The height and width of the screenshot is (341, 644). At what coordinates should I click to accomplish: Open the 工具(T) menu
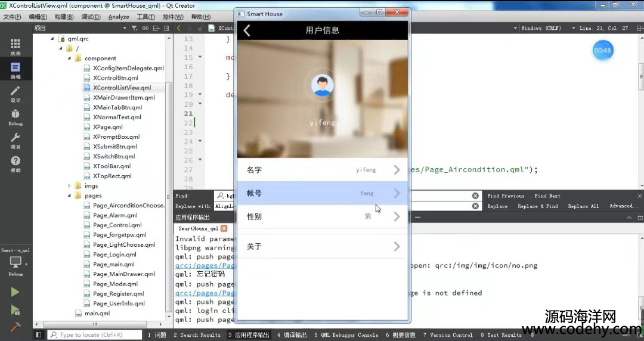pos(146,17)
